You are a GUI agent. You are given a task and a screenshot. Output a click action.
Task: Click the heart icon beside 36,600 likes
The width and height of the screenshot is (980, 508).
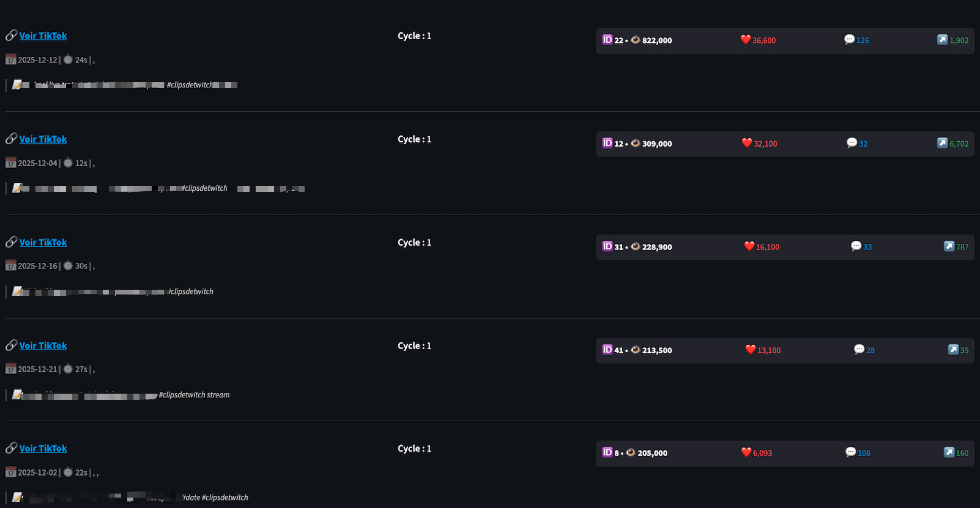click(x=746, y=40)
